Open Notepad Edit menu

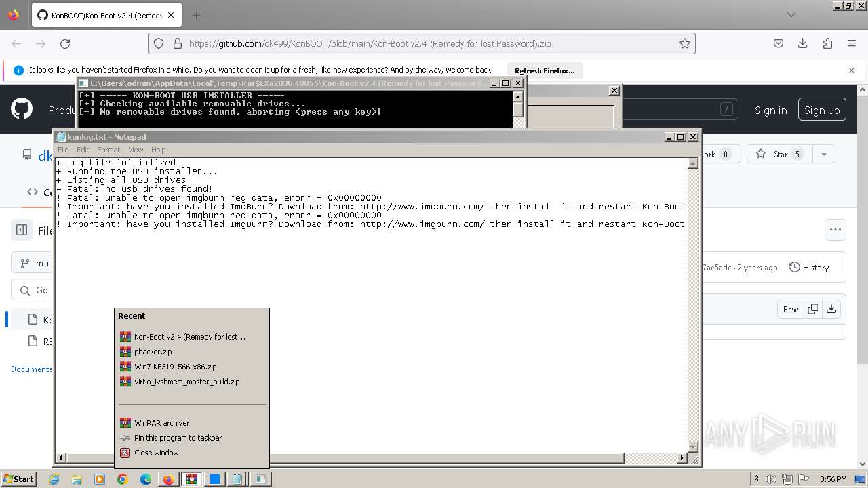click(83, 150)
